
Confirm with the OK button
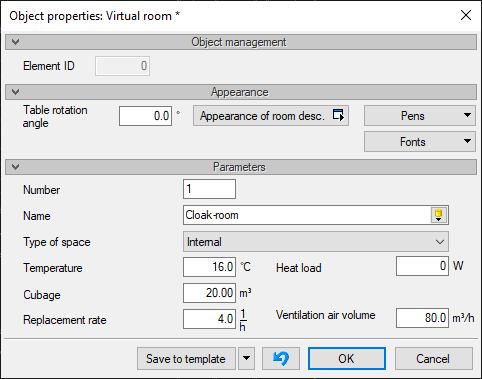[x=347, y=359]
